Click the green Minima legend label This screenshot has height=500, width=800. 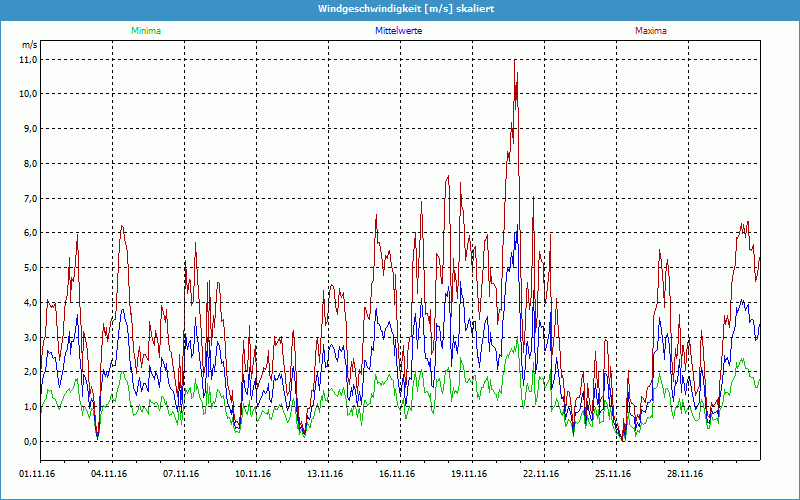coord(145,31)
